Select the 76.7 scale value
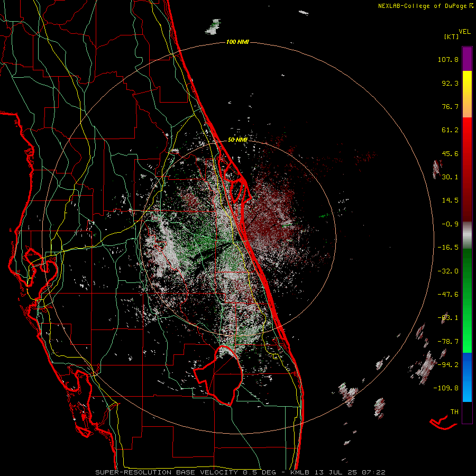The height and width of the screenshot is (476, 476). 450,106
